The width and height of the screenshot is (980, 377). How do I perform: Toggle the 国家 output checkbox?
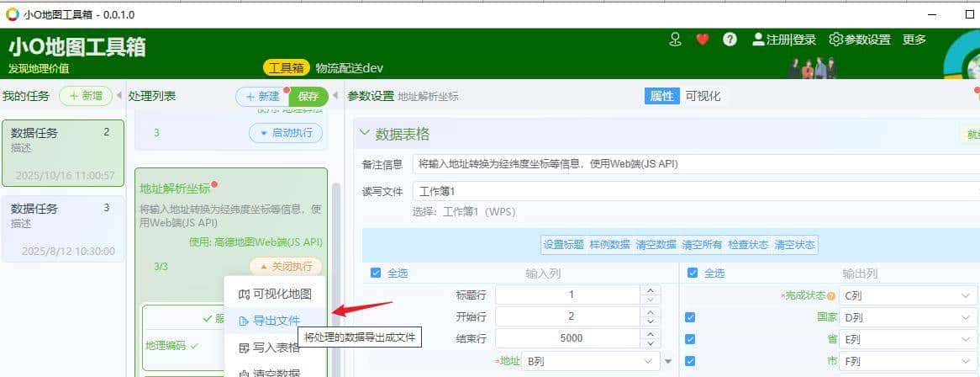[x=690, y=317]
